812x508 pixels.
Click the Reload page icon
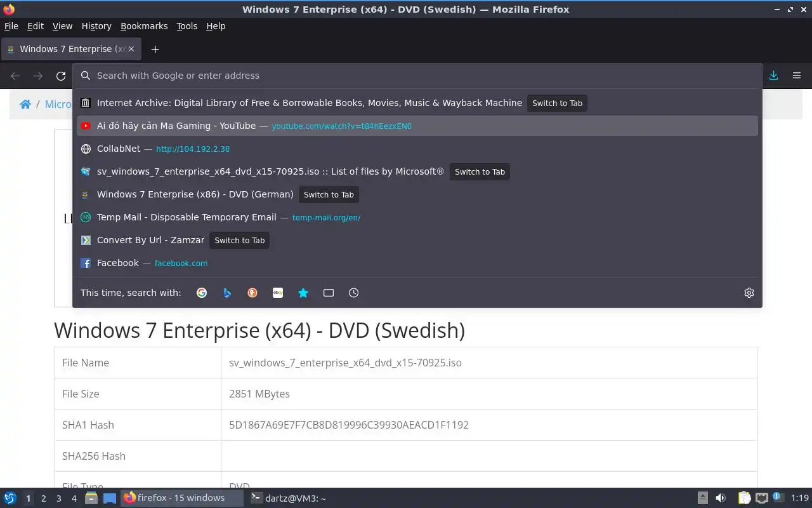[61, 76]
